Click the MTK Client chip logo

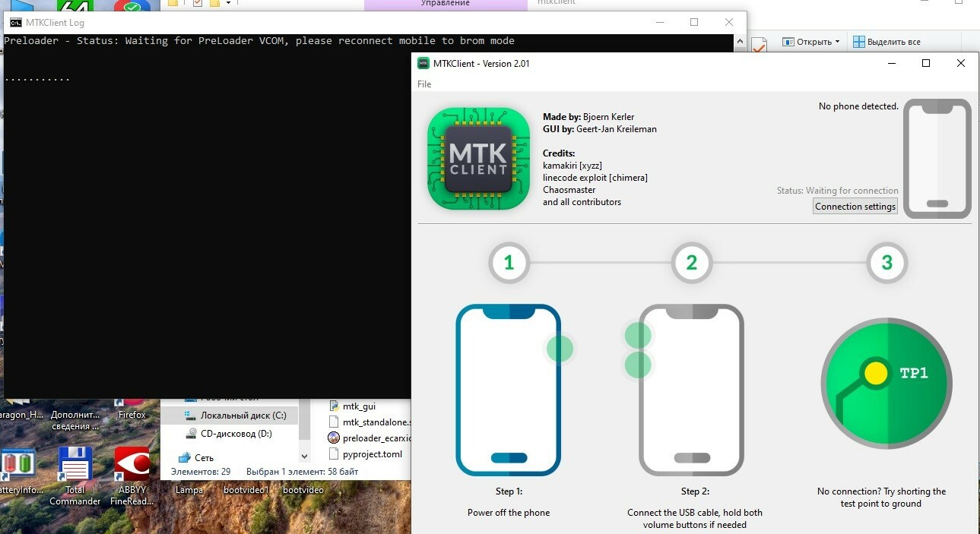pyautogui.click(x=478, y=159)
